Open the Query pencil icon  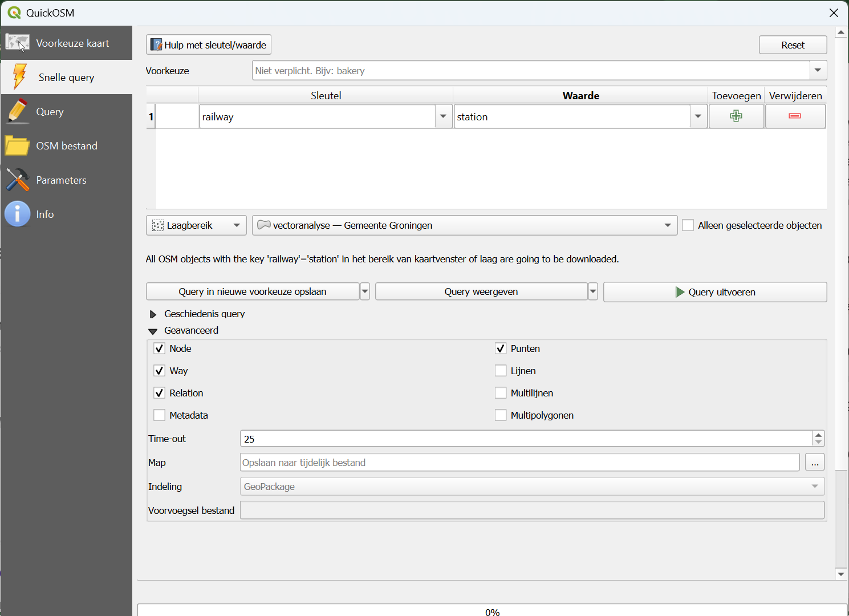(x=18, y=111)
